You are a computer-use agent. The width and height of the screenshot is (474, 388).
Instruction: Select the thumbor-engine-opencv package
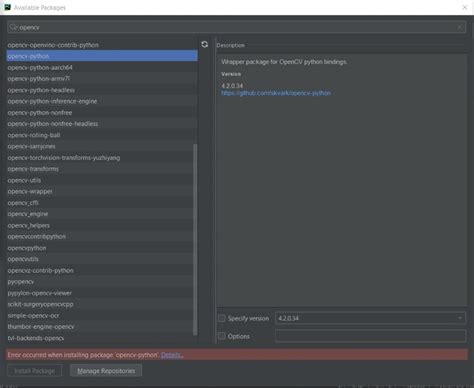(x=100, y=327)
